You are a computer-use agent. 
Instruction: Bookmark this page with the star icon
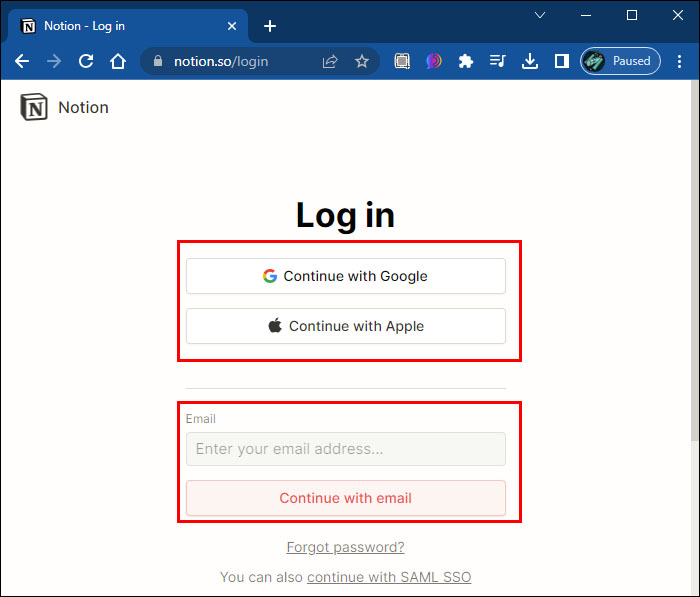[x=362, y=61]
